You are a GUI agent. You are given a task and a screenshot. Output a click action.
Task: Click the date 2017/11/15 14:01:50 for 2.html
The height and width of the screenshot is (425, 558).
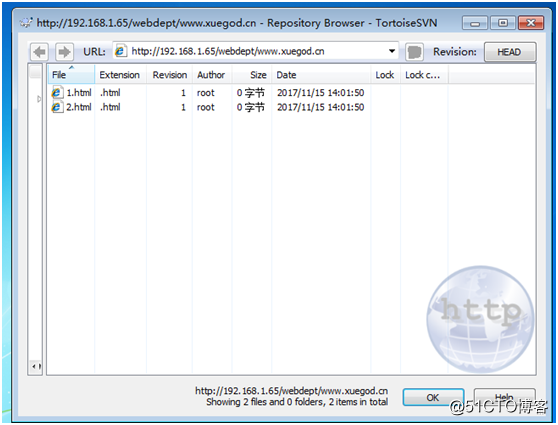[321, 107]
